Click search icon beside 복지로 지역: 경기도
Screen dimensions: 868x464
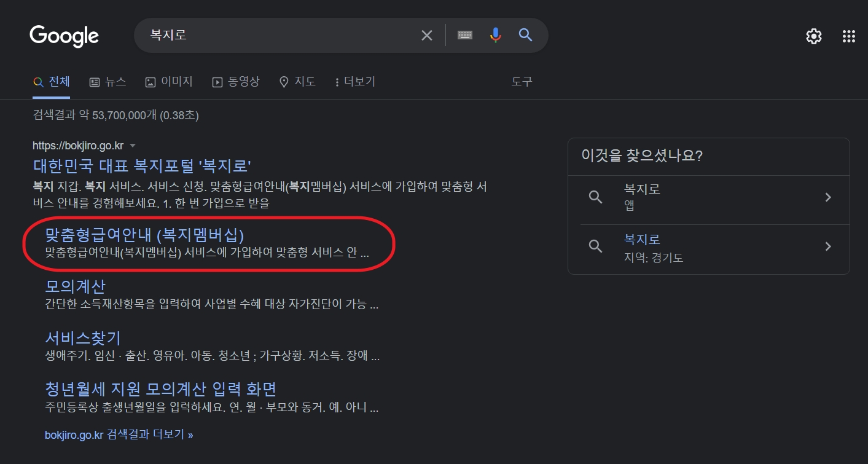point(595,247)
